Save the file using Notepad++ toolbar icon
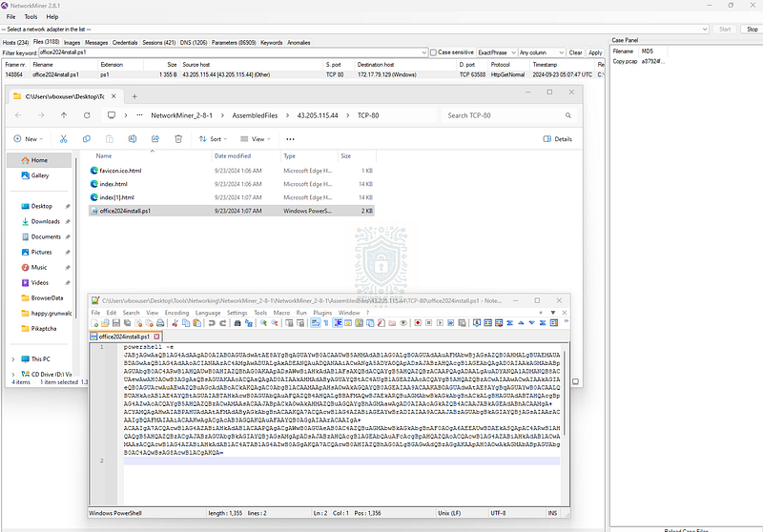The height and width of the screenshot is (532, 763). [116, 323]
